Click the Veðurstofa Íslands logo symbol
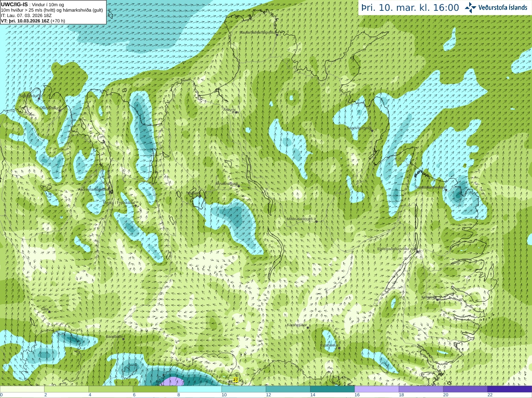The image size is (532, 398). [470, 7]
